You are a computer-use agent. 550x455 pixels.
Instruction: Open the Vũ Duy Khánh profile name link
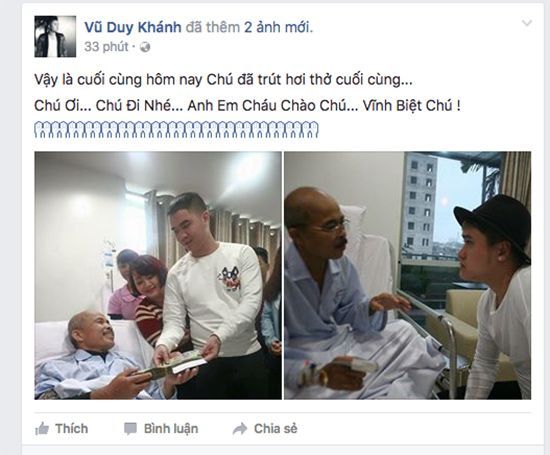[133, 27]
